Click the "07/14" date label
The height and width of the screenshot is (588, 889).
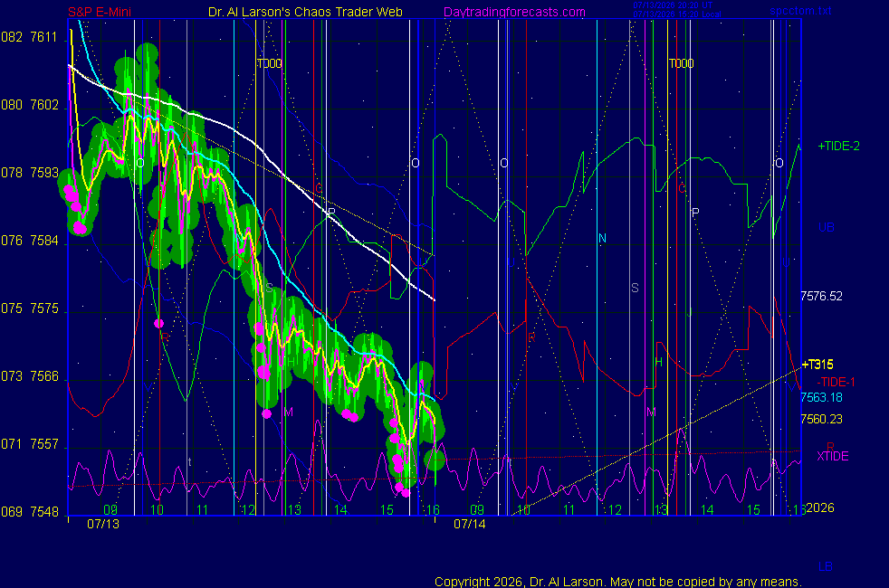pos(470,524)
